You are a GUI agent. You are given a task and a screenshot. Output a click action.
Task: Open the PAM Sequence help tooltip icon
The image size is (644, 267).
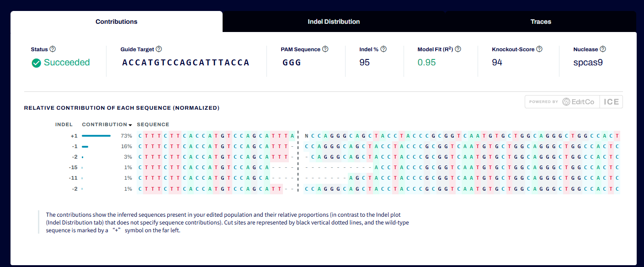[325, 49]
